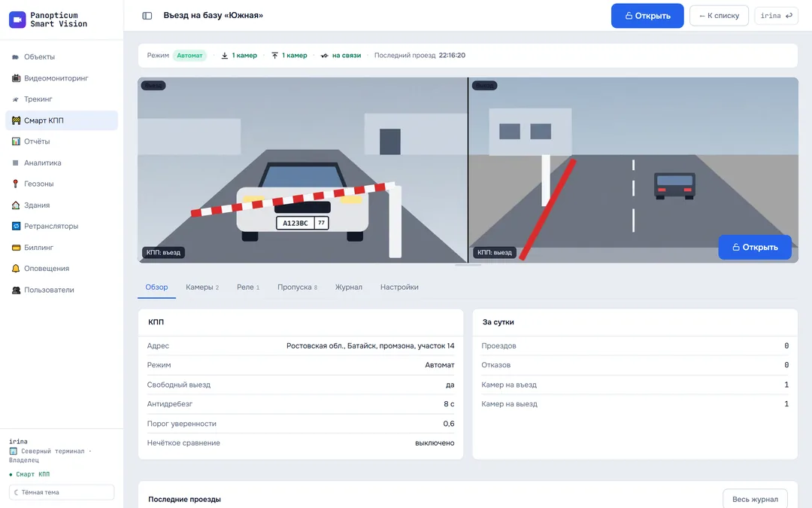Screen dimensions: 812x508
Task: Toggle Тёмная тема switch
Action: click(62, 492)
